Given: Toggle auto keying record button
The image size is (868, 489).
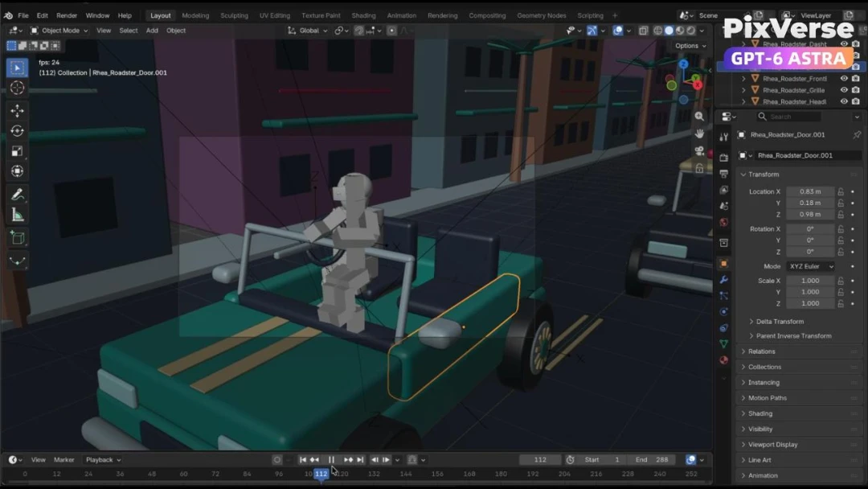Looking at the screenshot, I should coord(277,460).
